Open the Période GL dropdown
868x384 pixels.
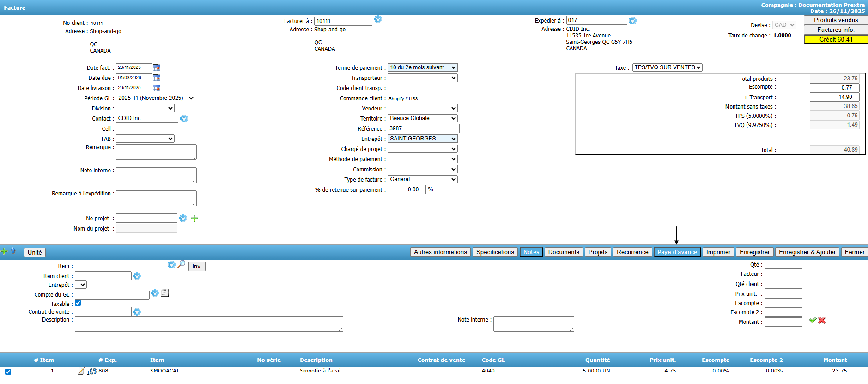click(x=155, y=98)
